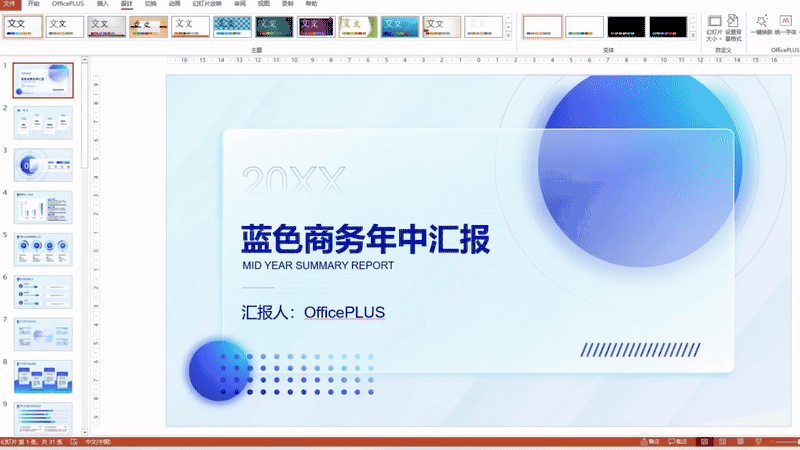Screen dimensions: 800x450
Task: Select the second white variant thumbnail
Action: 584,27
